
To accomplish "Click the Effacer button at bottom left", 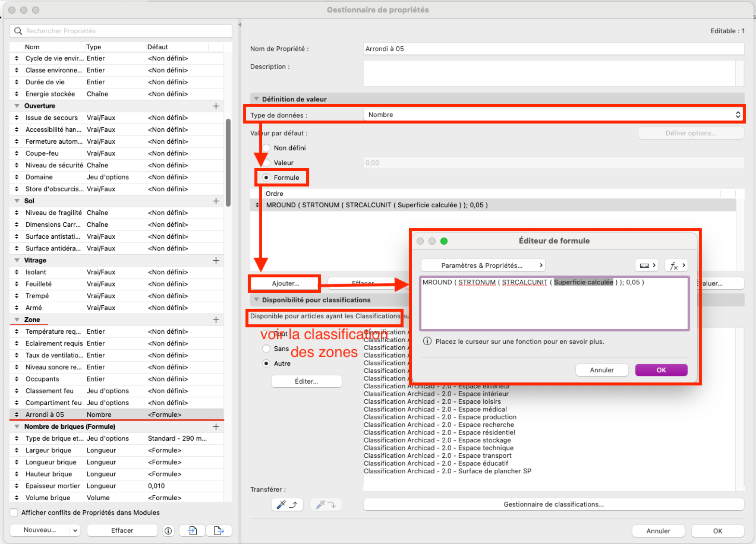I will coord(122,530).
